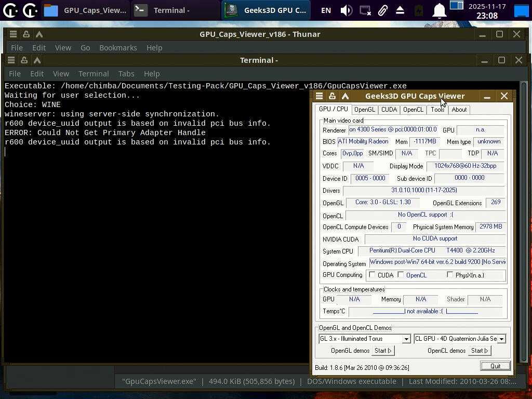Click the Drivers field showing 31.0.10.1000
The image size is (532, 399).
[424, 190]
